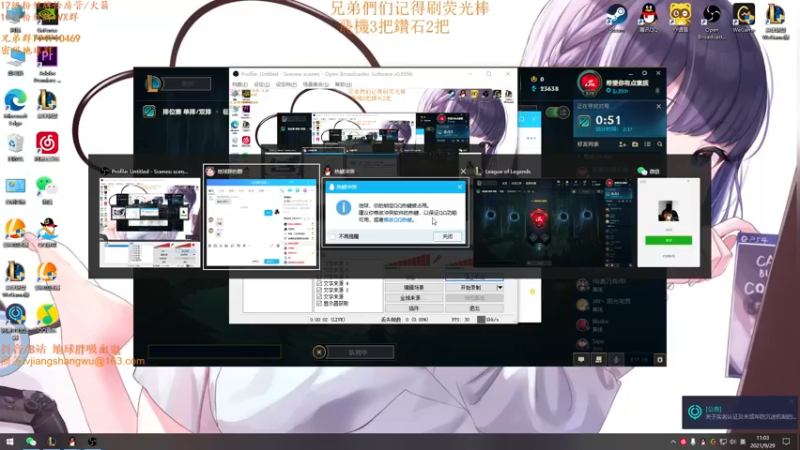Open League client settings gear icon
800x450 pixels.
pyautogui.click(x=644, y=73)
